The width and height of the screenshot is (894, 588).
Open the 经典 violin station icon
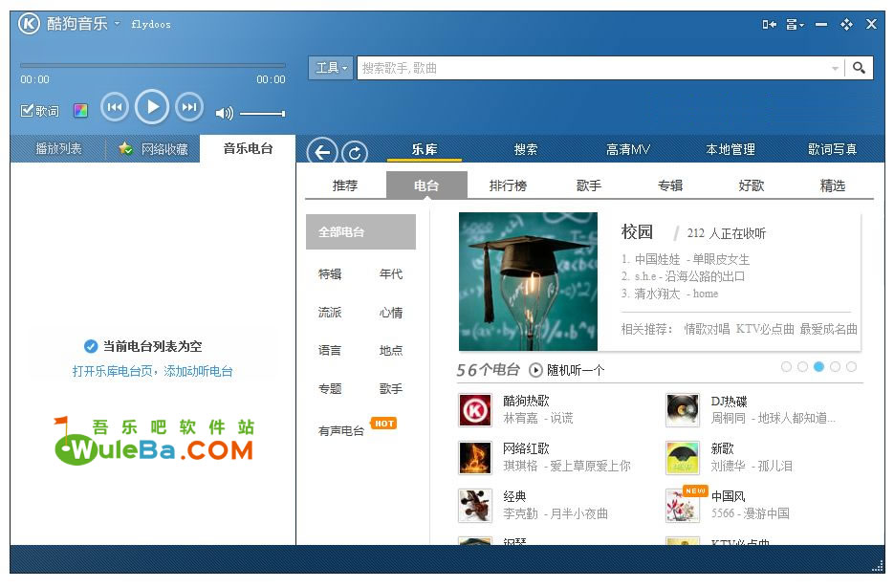[475, 506]
